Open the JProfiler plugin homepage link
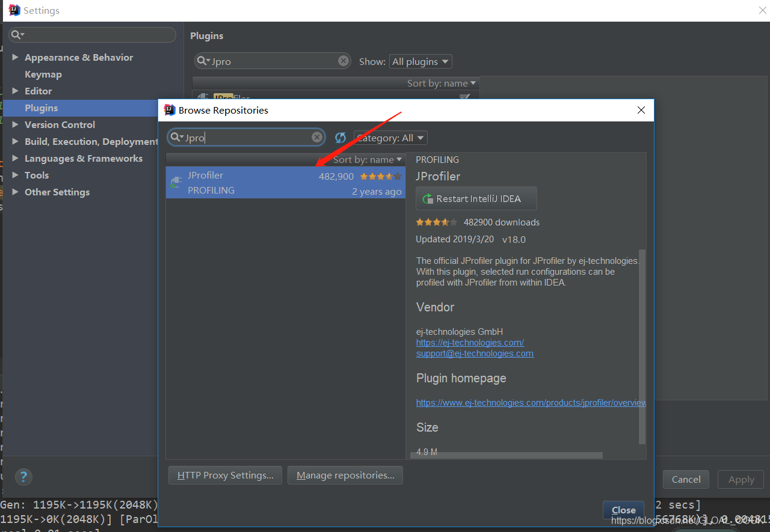This screenshot has width=770, height=532. pyautogui.click(x=531, y=403)
